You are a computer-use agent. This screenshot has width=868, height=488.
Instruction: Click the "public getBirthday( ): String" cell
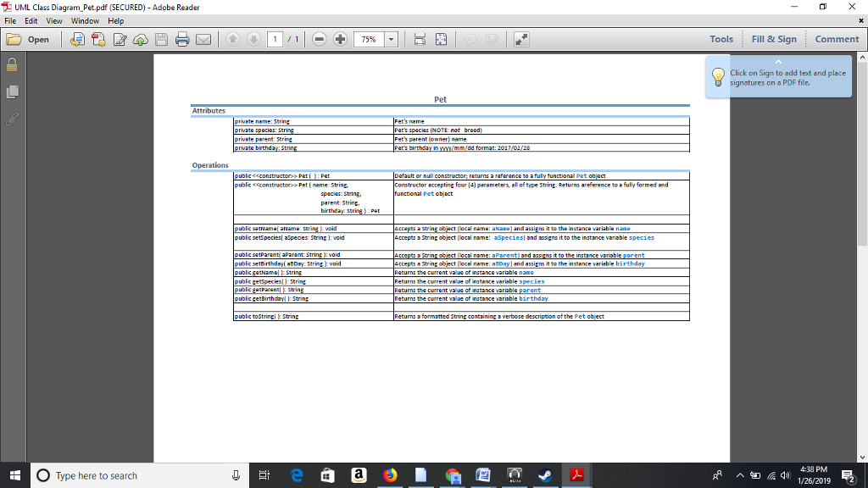[x=314, y=299]
